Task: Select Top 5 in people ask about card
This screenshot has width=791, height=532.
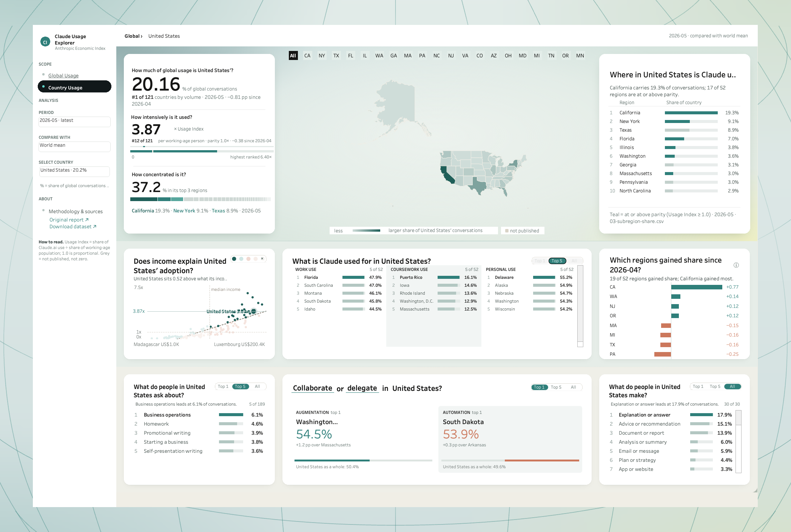Action: pos(240,386)
